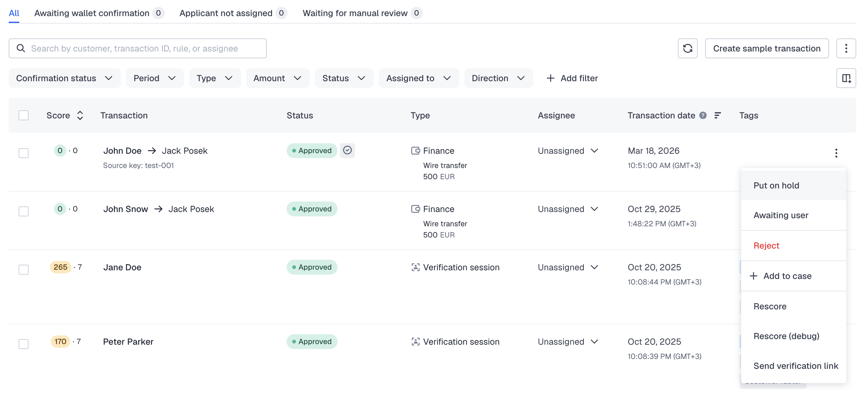
Task: Toggle the select-all checkbox in table header
Action: (24, 116)
